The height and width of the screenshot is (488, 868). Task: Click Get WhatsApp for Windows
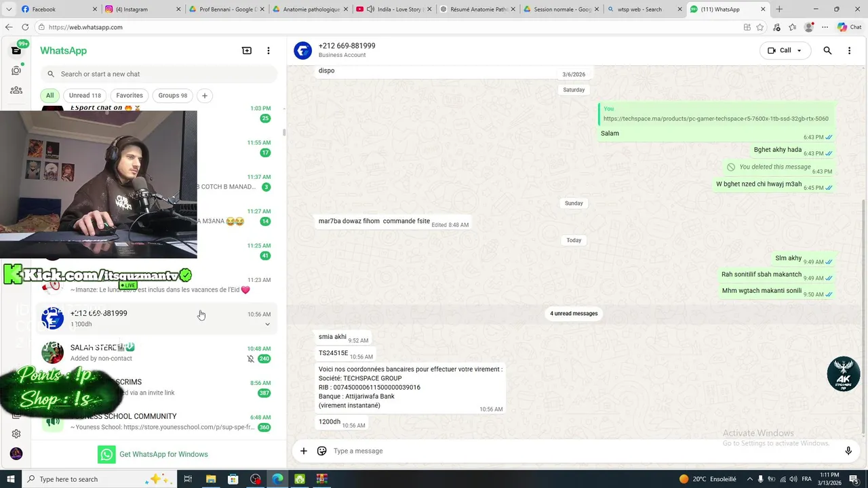click(163, 454)
